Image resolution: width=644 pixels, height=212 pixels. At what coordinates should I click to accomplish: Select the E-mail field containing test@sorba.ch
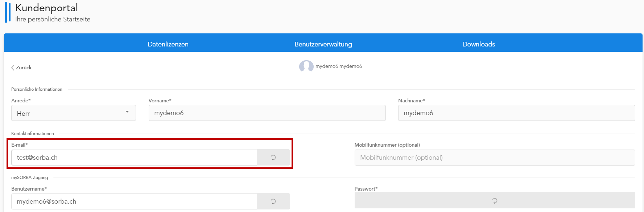pos(134,158)
